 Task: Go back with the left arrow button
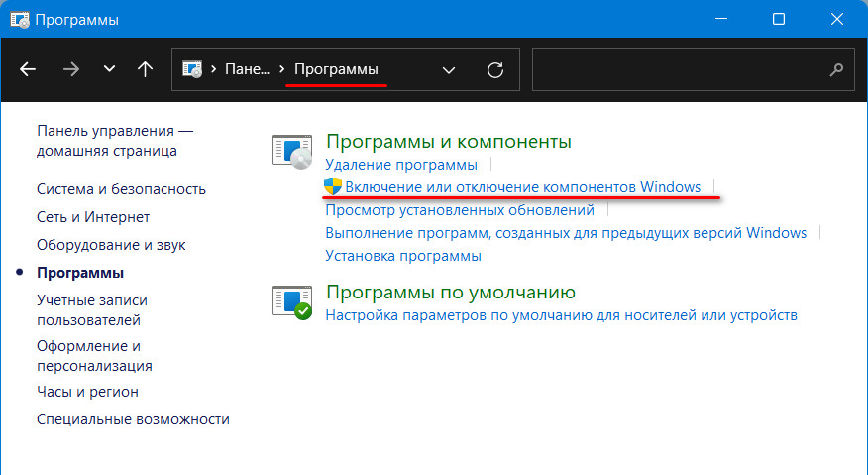click(x=28, y=69)
